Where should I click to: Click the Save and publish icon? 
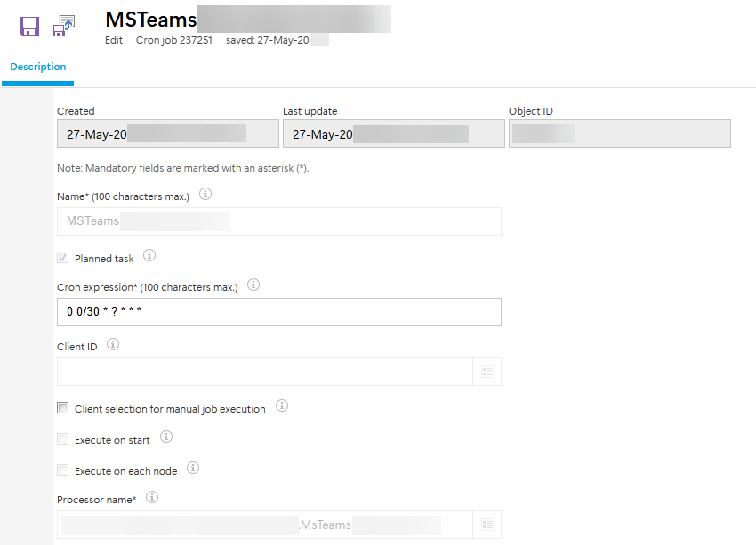point(64,26)
